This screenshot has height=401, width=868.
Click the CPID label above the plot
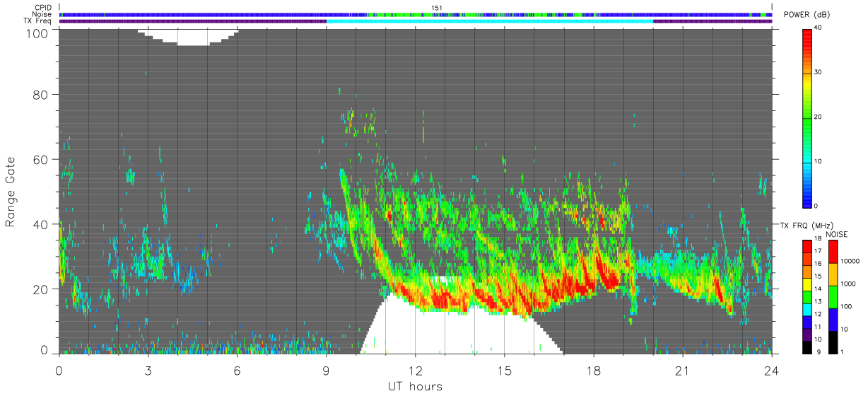point(42,8)
